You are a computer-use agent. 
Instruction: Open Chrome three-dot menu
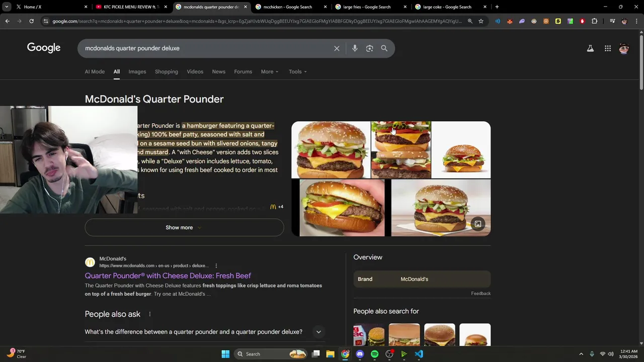click(636, 21)
